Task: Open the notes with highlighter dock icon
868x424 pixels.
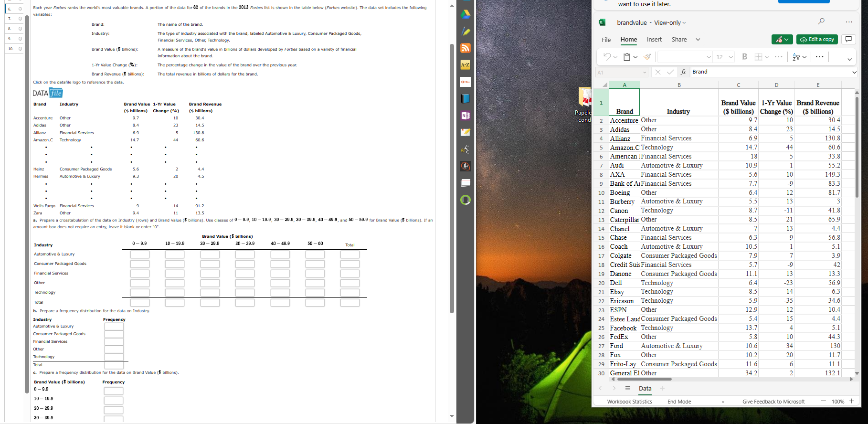Action: [466, 132]
